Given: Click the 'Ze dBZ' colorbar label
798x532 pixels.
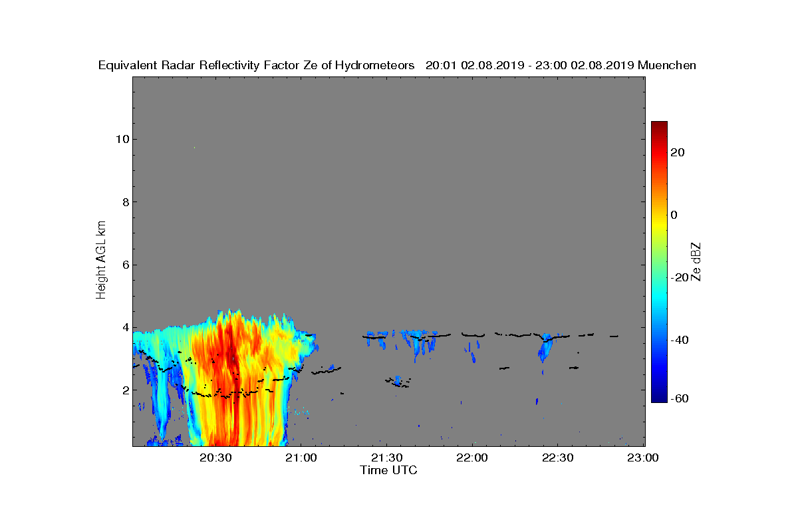Looking at the screenshot, I should 696,261.
